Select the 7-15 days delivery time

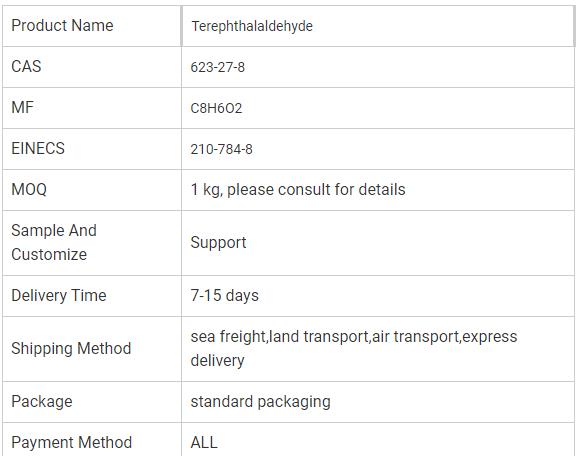[x=225, y=295]
